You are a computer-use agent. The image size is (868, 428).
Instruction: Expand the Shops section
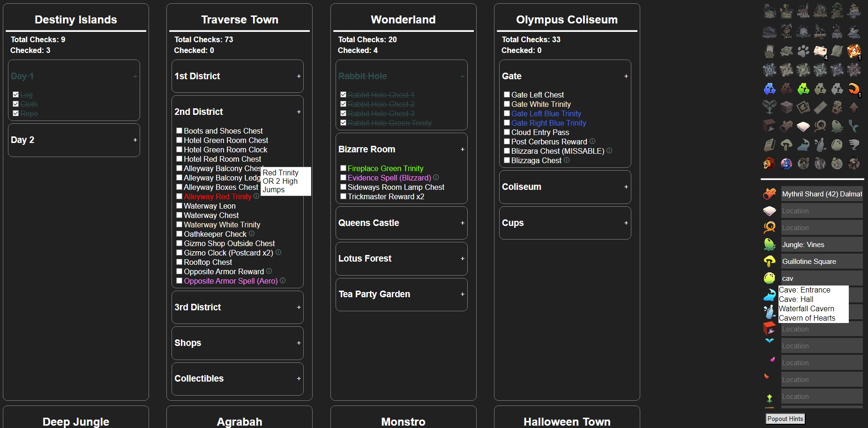pyautogui.click(x=299, y=343)
